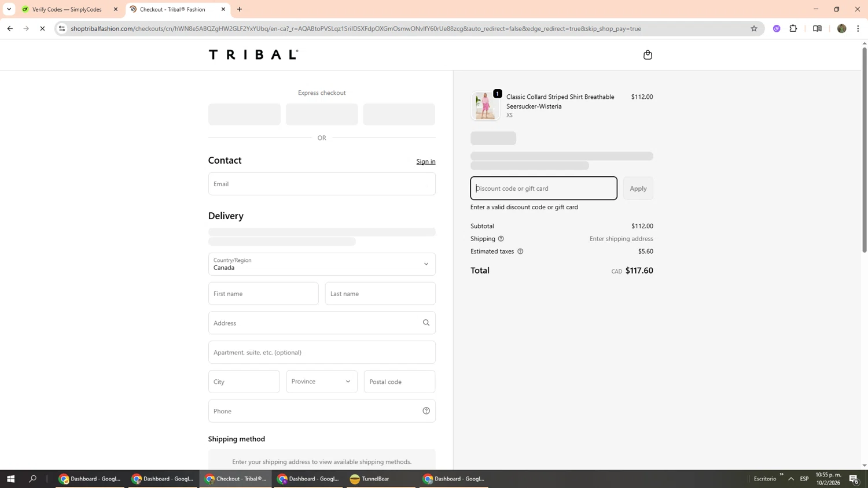Image resolution: width=868 pixels, height=488 pixels.
Task: Click the $117.60 total amount
Action: [x=639, y=271]
